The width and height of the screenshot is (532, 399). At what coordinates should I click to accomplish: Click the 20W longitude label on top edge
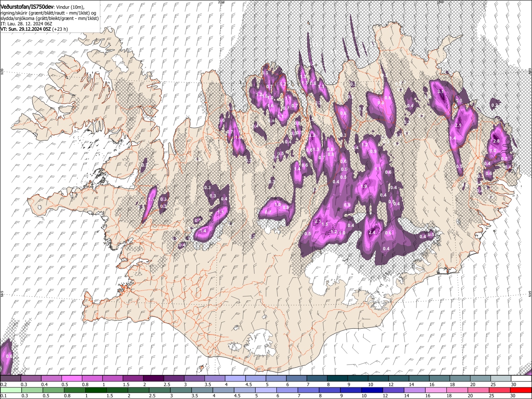point(221,2)
